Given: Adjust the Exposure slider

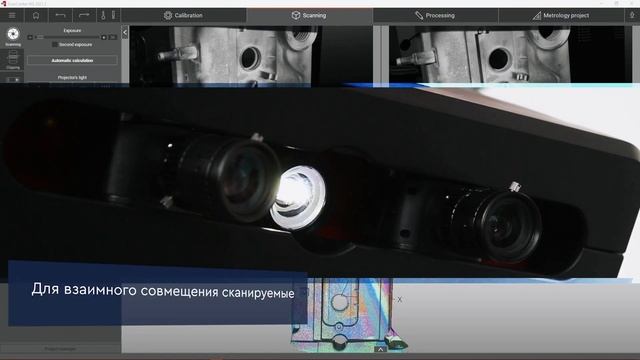Looking at the screenshot, I should pyautogui.click(x=67, y=37).
